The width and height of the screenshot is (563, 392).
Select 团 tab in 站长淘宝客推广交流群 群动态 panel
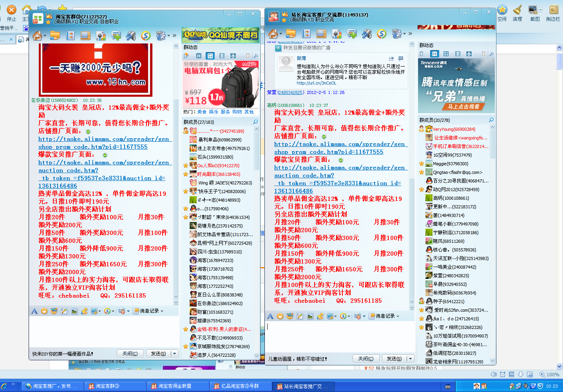(446, 54)
